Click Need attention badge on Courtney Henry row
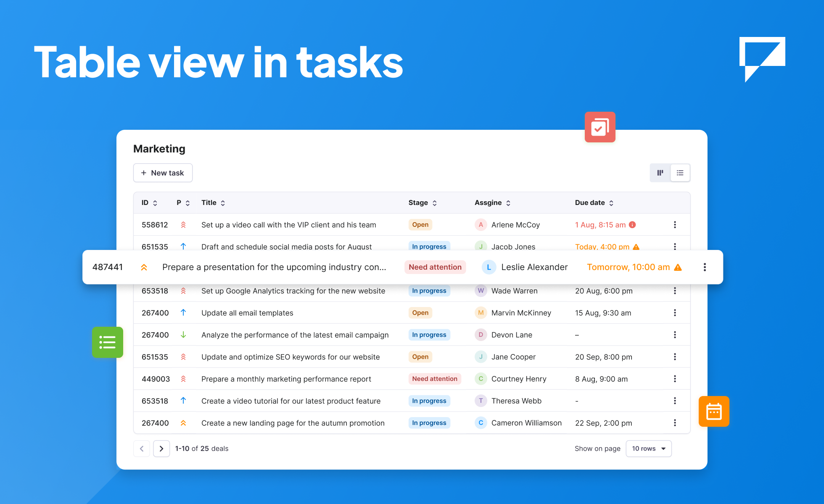The width and height of the screenshot is (824, 504). (435, 379)
